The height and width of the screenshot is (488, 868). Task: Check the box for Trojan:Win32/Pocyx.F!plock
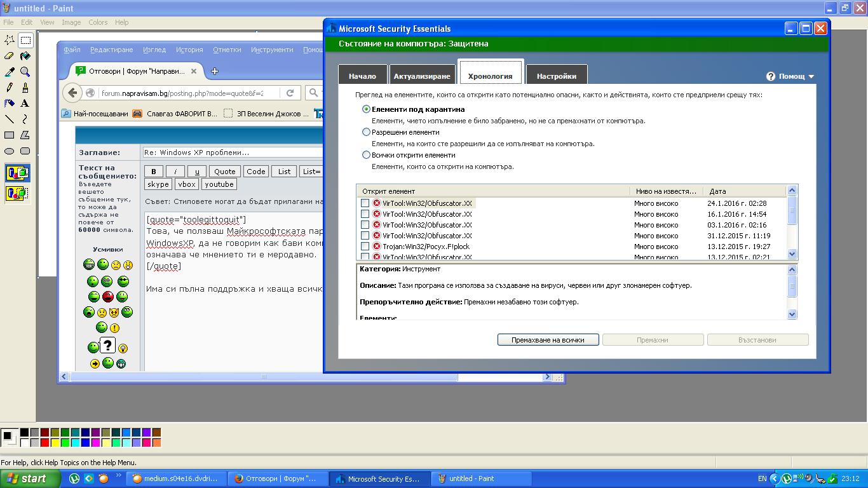[365, 247]
